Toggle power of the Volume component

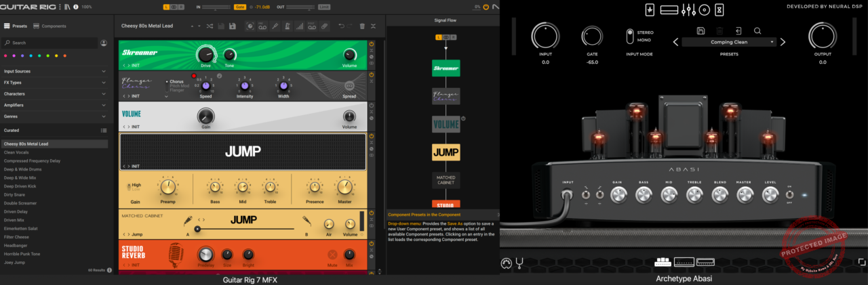(x=372, y=106)
